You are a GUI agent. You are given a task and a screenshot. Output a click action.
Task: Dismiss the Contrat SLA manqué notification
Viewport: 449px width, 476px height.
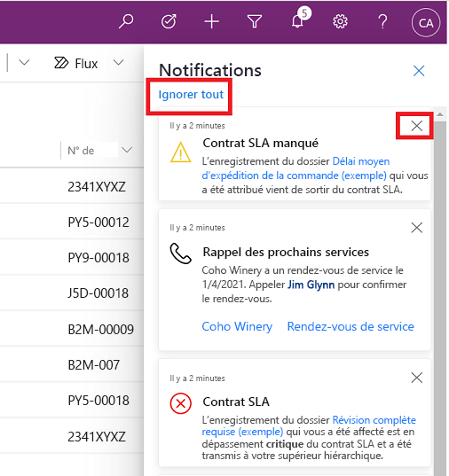point(417,126)
